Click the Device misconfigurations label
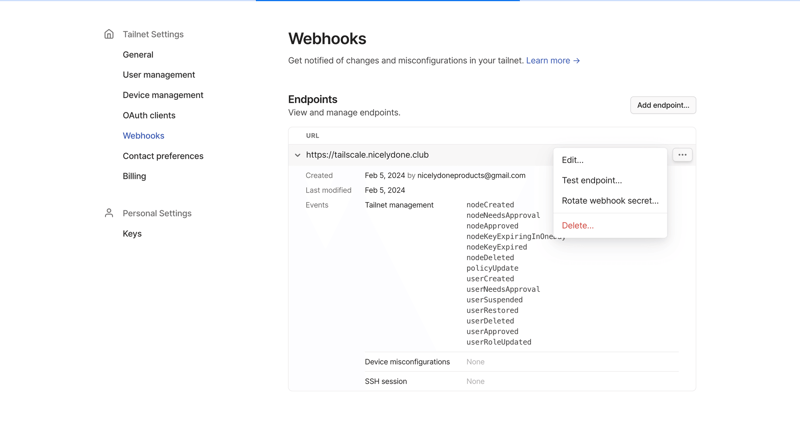The image size is (800, 442). pos(407,362)
